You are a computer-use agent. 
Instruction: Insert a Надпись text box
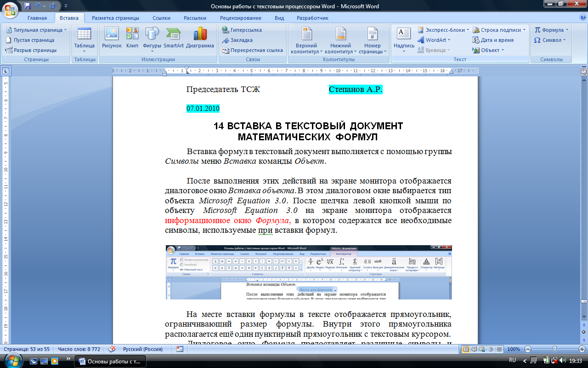[x=404, y=40]
